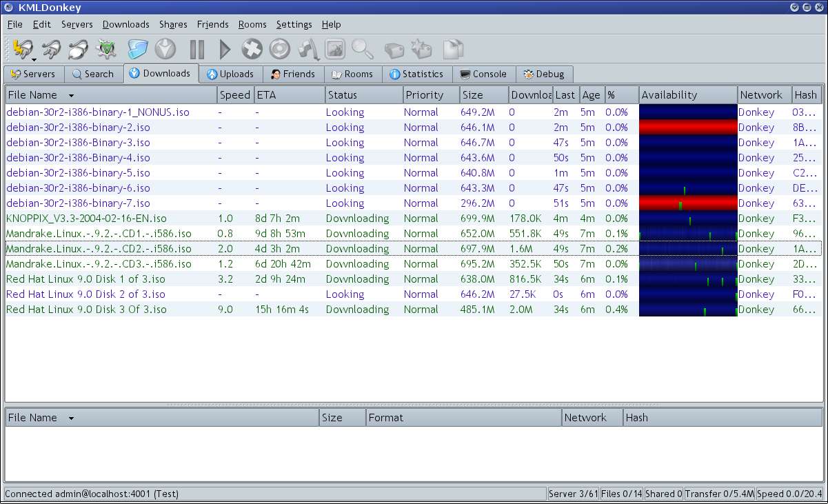This screenshot has height=504, width=828.
Task: Open the Settings menu
Action: pyautogui.click(x=294, y=24)
